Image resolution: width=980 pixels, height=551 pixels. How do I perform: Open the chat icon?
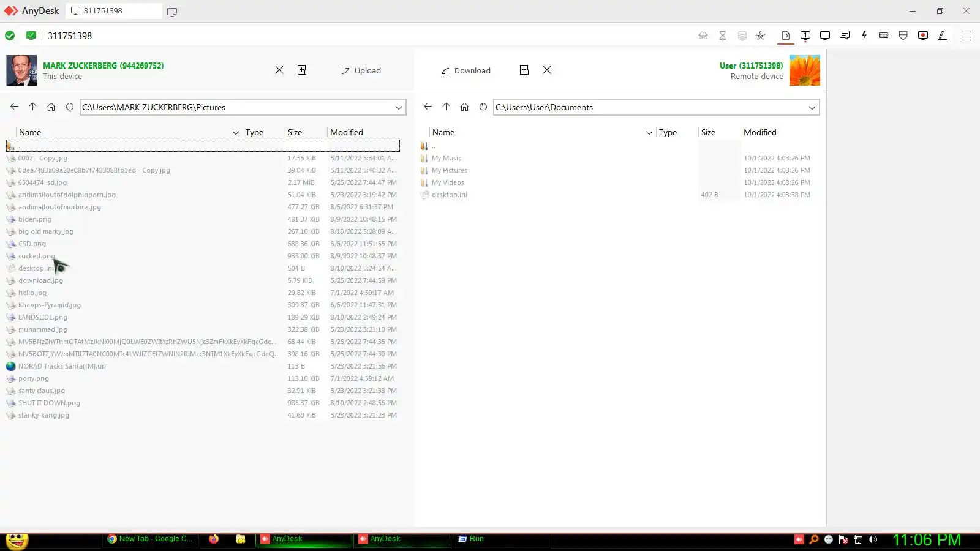click(845, 36)
